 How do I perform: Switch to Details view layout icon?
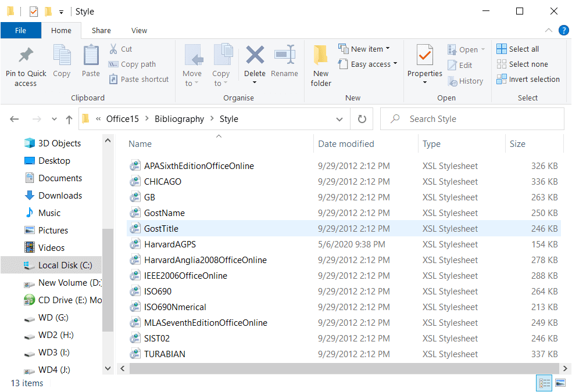click(545, 383)
